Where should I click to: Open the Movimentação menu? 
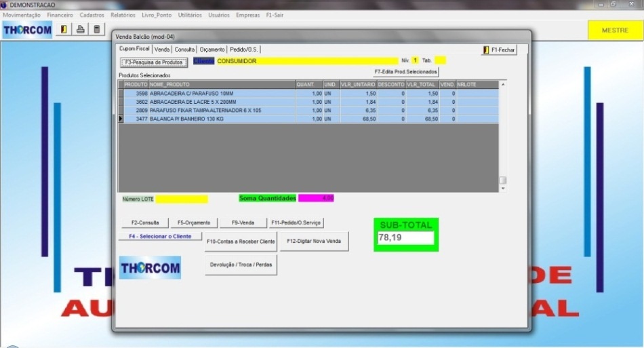22,15
